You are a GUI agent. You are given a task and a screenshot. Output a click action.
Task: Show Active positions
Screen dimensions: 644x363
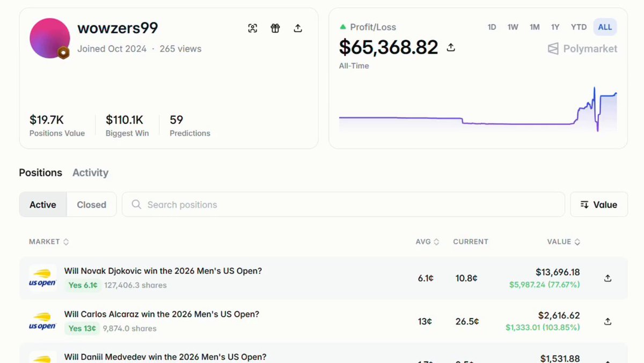(x=43, y=204)
